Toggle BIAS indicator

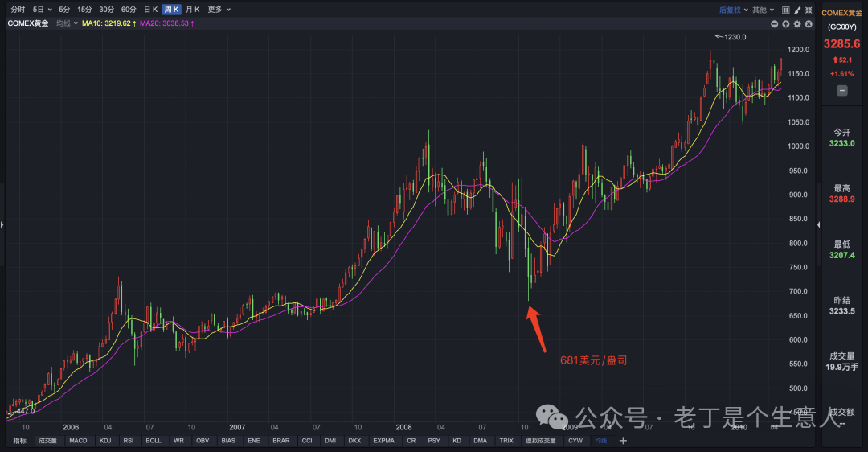coord(228,441)
